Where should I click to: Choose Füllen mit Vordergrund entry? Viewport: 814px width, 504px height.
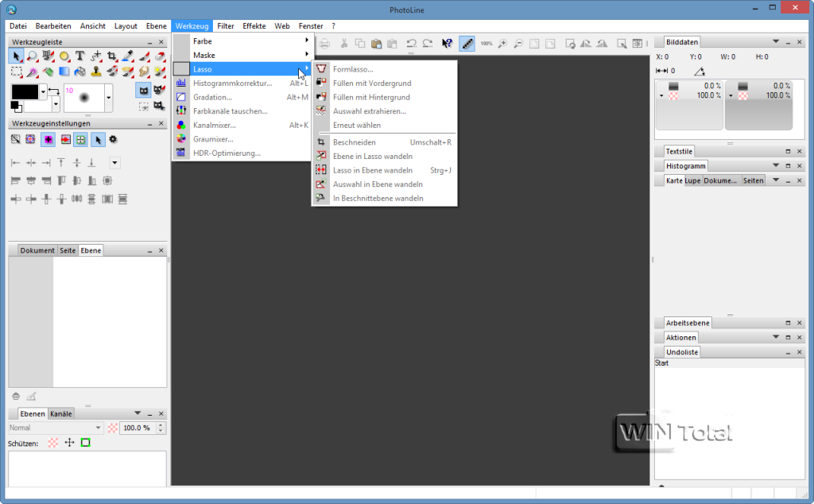pyautogui.click(x=384, y=83)
